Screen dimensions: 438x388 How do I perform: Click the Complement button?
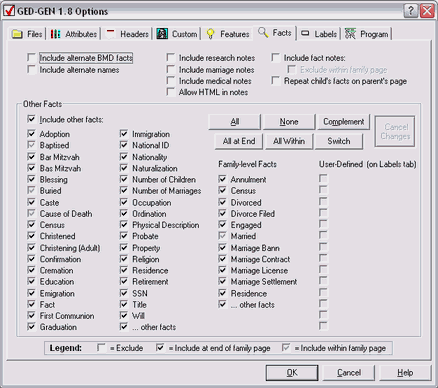click(x=344, y=122)
